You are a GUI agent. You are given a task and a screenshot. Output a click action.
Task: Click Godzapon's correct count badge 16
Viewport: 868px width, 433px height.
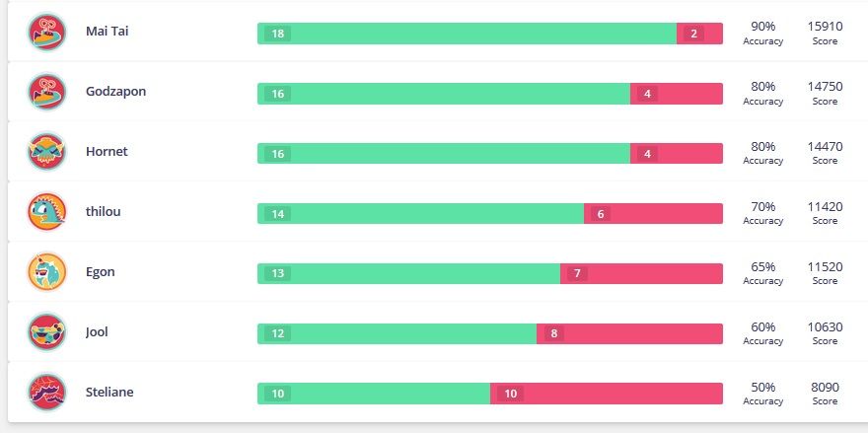(277, 94)
